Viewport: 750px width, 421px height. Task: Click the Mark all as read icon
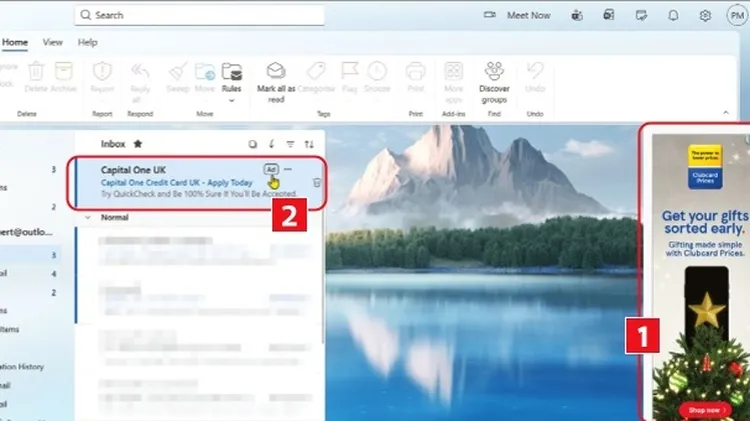(x=276, y=71)
